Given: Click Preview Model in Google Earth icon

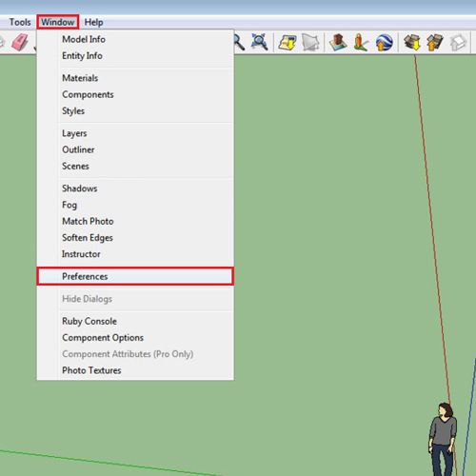Looking at the screenshot, I should (384, 43).
